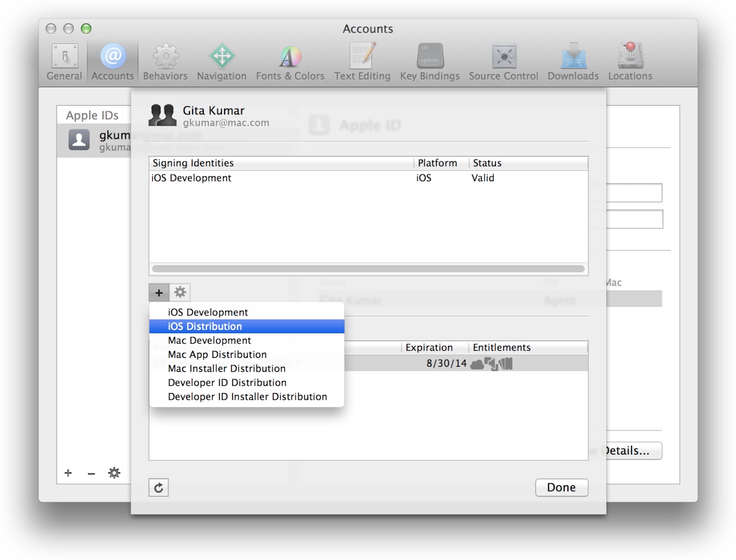Click the entitlement icons in the profile row

pos(492,363)
